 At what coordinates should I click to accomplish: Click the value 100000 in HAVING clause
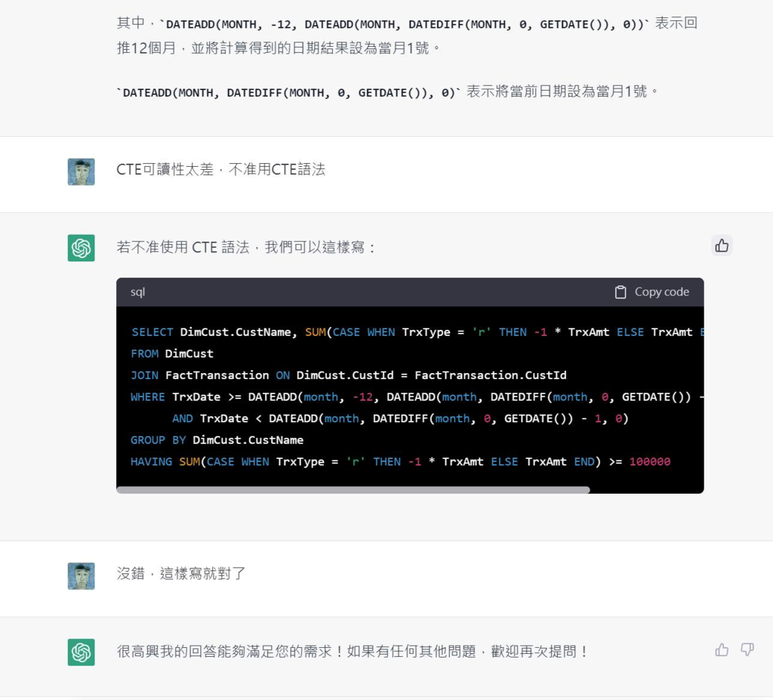[x=650, y=461]
